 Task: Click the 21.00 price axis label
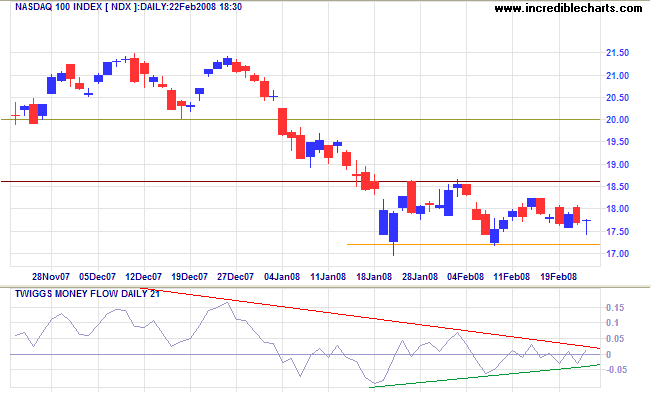617,76
